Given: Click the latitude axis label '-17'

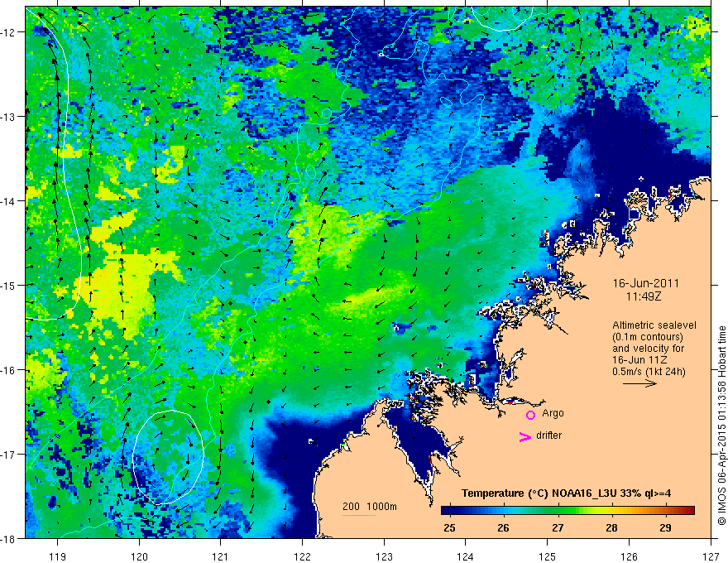Looking at the screenshot, I should 9,455.
